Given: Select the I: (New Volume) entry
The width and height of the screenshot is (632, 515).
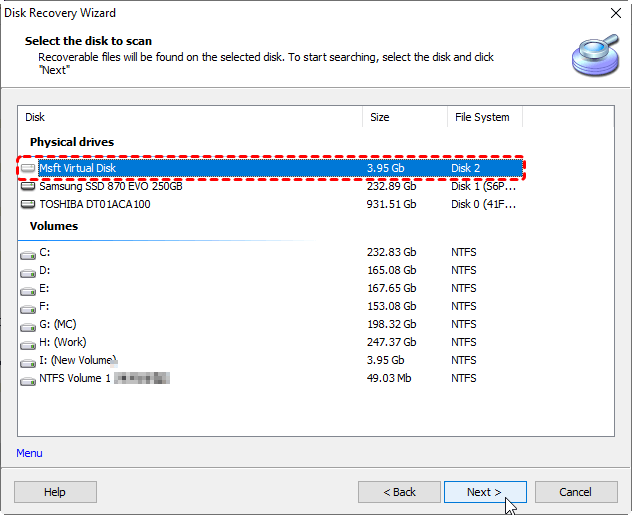Looking at the screenshot, I should 78,360.
